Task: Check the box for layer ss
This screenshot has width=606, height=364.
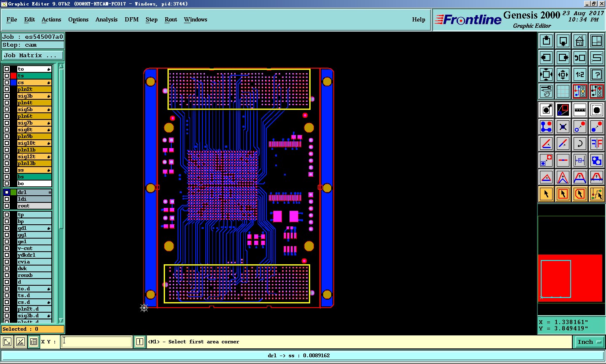Action: coord(7,170)
